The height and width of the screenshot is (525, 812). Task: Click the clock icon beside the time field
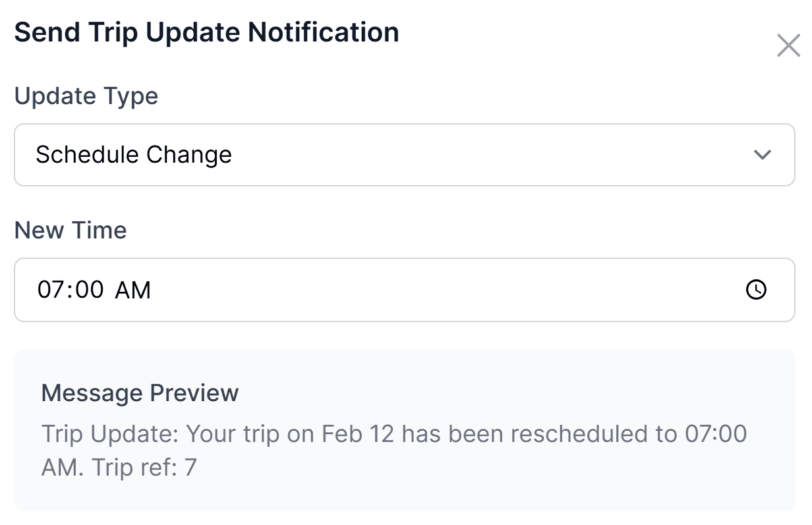point(756,290)
